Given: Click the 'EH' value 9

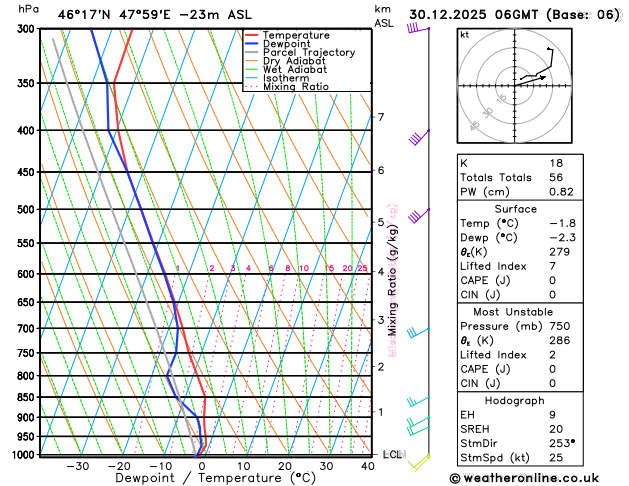Looking at the screenshot, I should pos(552,415).
